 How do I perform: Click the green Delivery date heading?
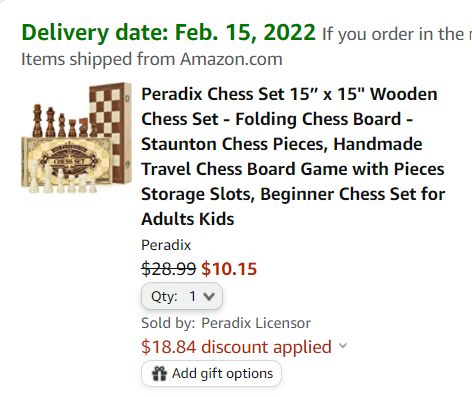click(x=168, y=33)
